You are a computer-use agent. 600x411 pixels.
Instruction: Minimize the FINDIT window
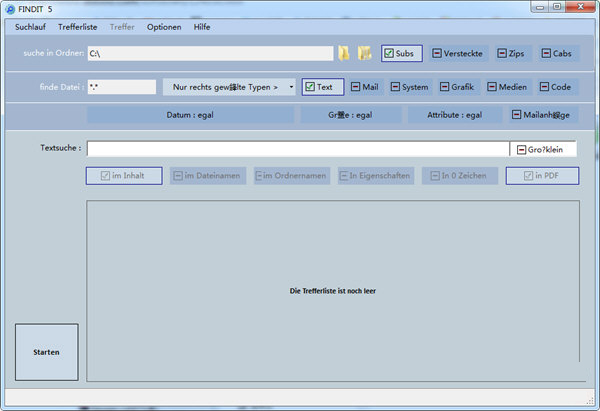click(540, 7)
